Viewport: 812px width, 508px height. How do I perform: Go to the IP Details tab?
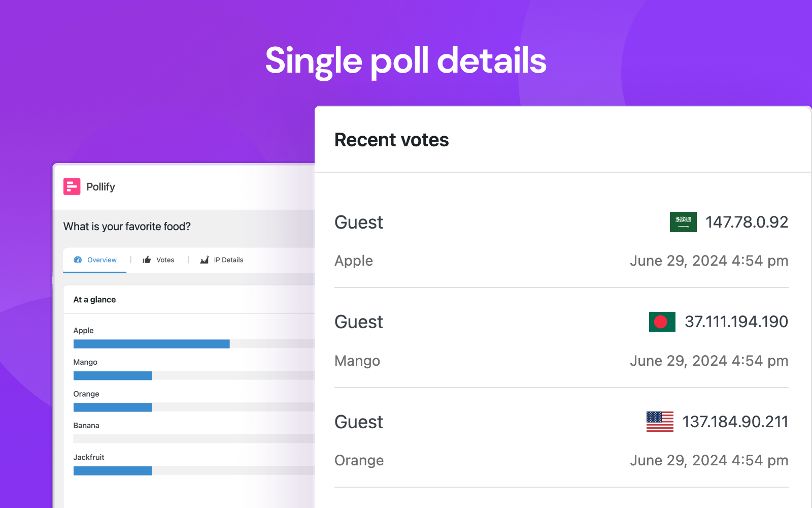tap(228, 260)
